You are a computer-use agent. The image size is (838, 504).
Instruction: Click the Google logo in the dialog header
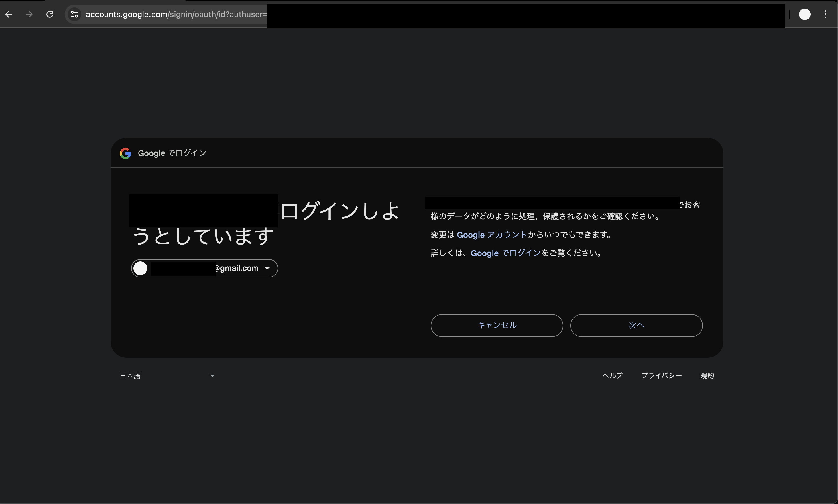pos(125,153)
